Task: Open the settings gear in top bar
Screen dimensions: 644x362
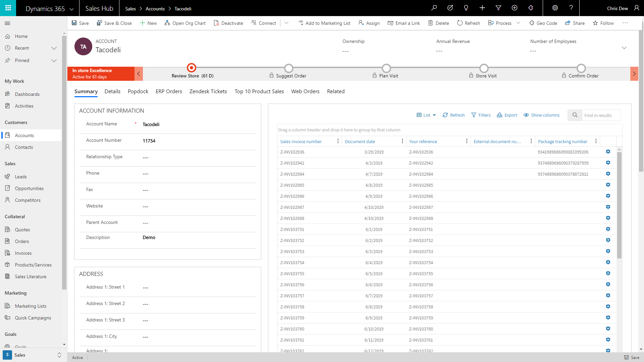Action: 555,8
